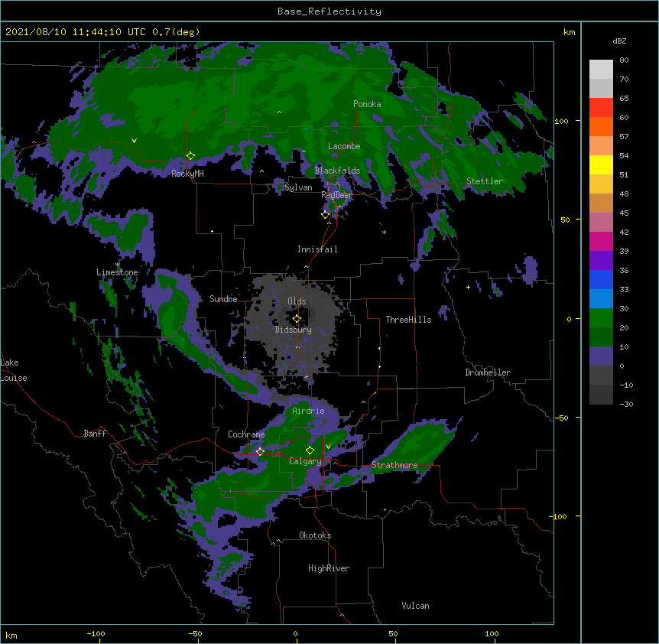The width and height of the screenshot is (659, 644).
Task: Select the orange 60-57 dBZ legend swatch
Action: tap(601, 126)
